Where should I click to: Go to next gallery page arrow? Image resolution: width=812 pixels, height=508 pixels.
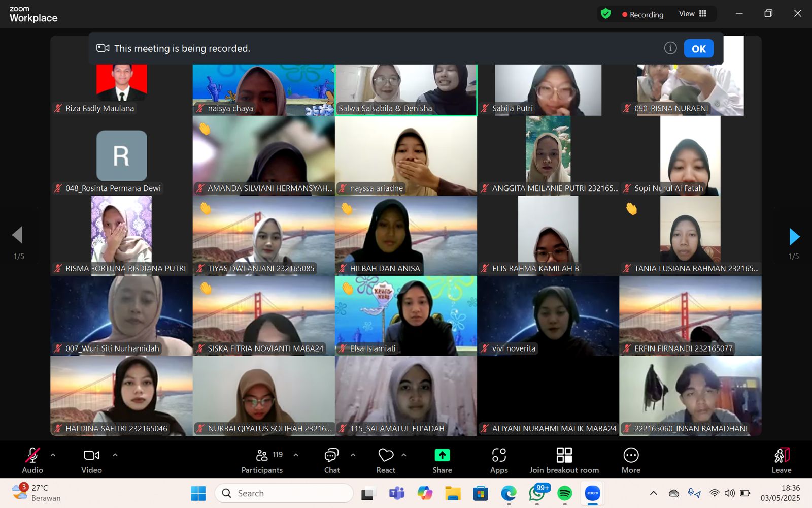tap(794, 236)
